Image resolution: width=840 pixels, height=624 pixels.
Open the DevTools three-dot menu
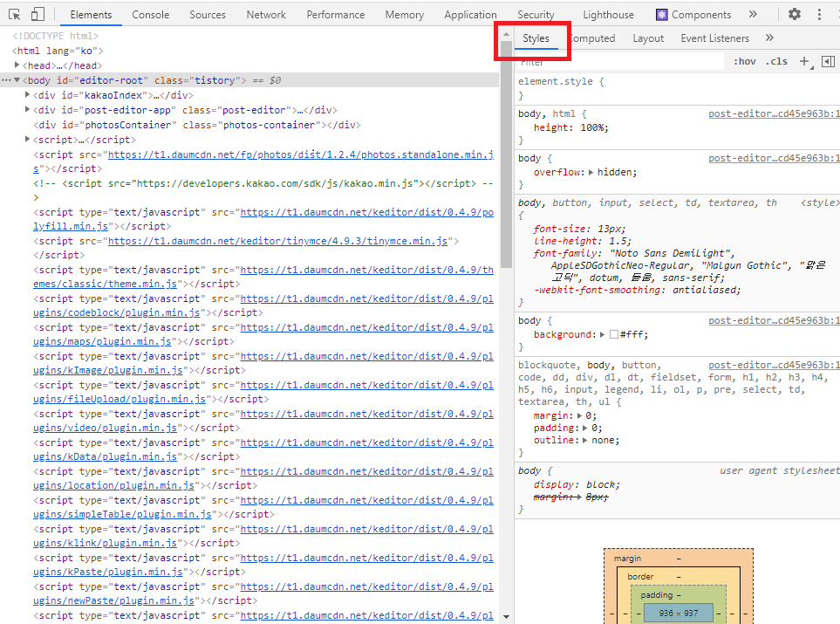click(x=819, y=15)
